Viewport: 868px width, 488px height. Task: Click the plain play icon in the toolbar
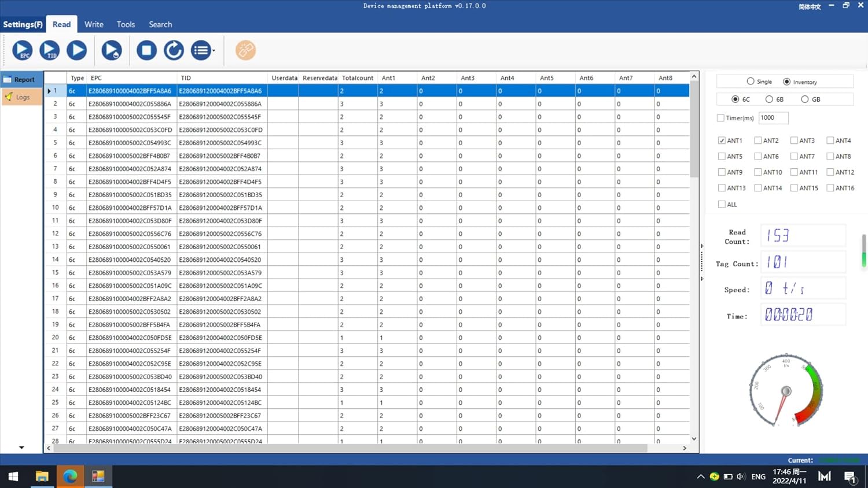tap(76, 50)
